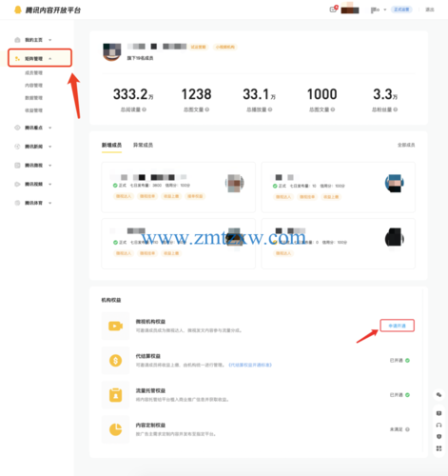448x476 pixels.
Task: Expand the 腾讯新闻 menu arrow
Action: pos(50,147)
